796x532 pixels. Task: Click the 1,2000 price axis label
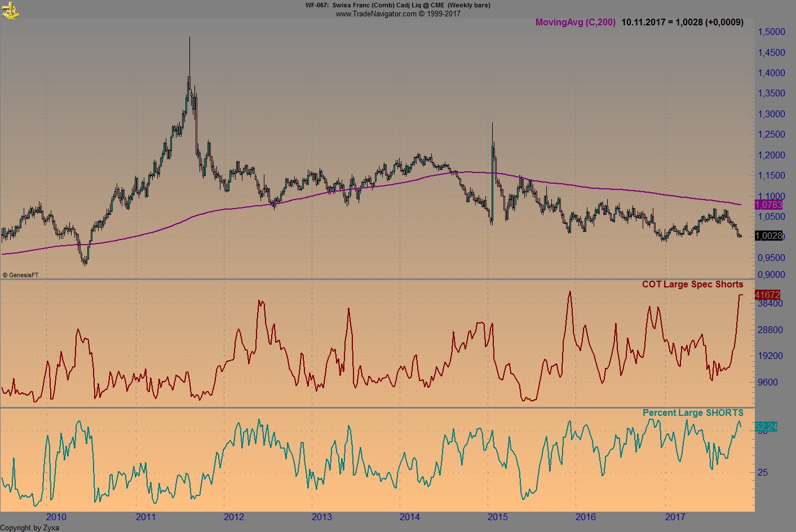[x=771, y=156]
